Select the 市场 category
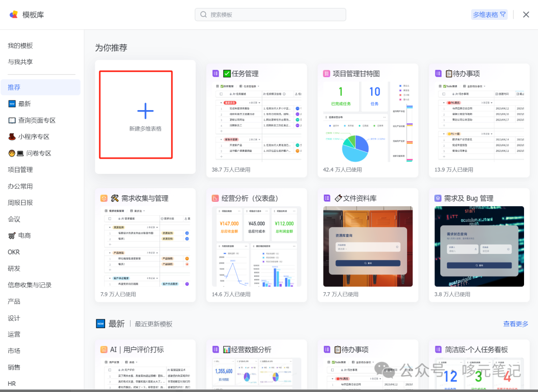The image size is (538, 392). 14,351
